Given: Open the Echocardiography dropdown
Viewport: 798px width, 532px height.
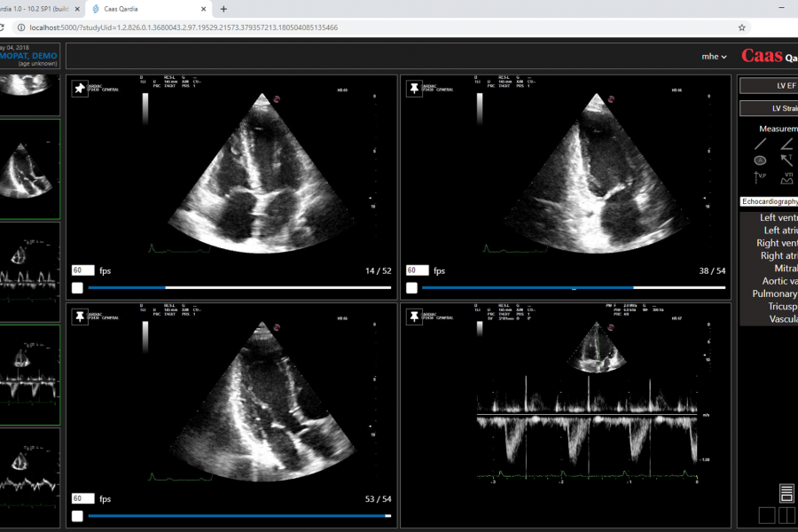Looking at the screenshot, I should pos(769,201).
